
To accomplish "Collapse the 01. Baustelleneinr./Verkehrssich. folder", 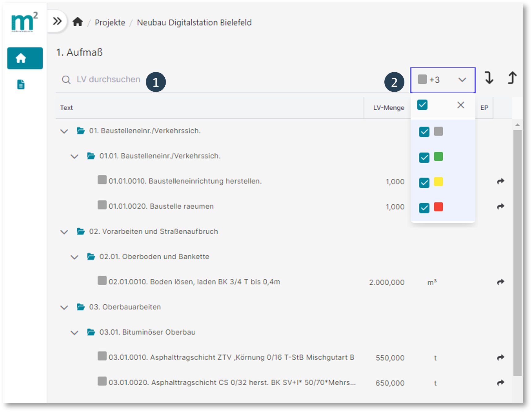I will 64,131.
